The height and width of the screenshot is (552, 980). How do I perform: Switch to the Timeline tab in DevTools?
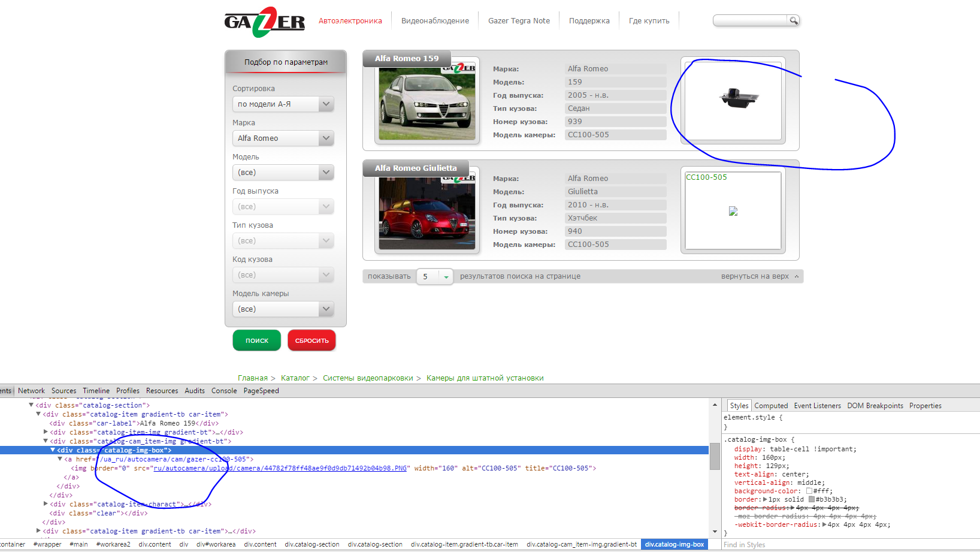(96, 391)
